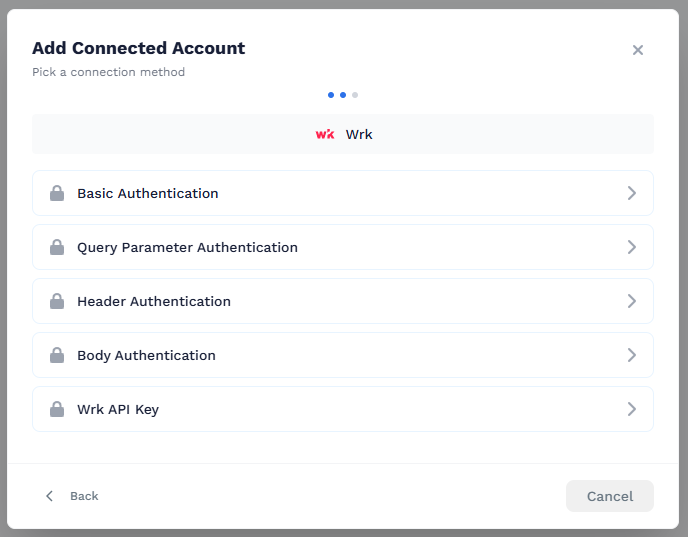
Task: Open Header Authentication via its chevron
Action: pyautogui.click(x=631, y=301)
